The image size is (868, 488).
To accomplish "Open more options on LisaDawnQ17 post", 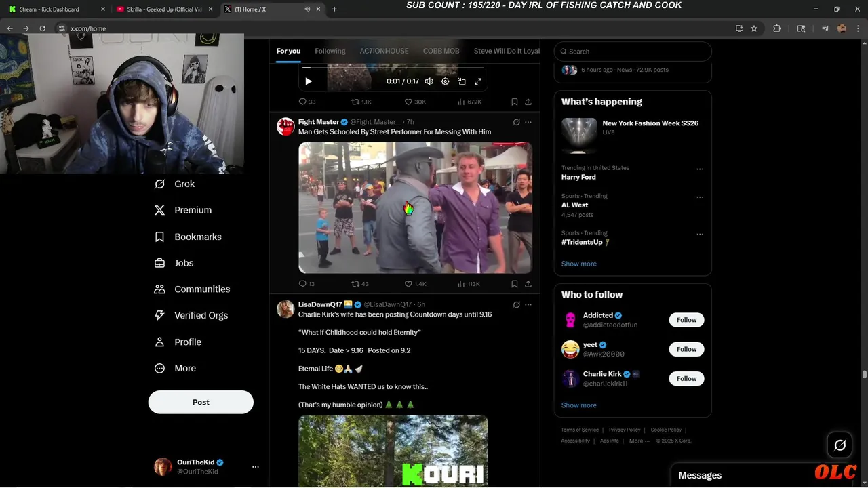I will pyautogui.click(x=528, y=304).
